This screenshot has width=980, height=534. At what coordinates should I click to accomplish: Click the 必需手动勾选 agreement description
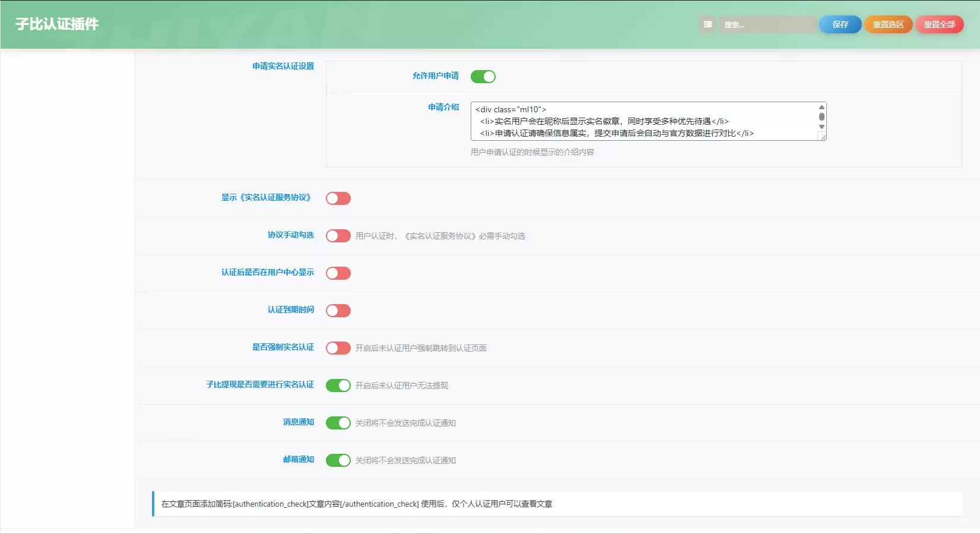coord(440,236)
